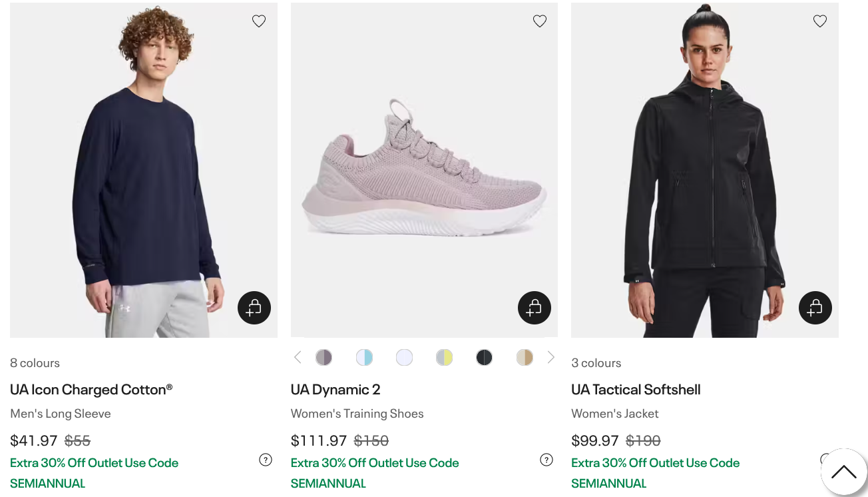Click the heart icon on UA Tactical Softshell
Image resolution: width=868 pixels, height=497 pixels.
tap(820, 21)
